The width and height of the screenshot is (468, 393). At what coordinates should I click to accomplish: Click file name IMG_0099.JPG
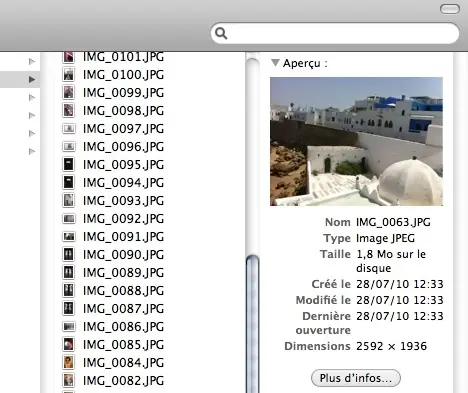click(123, 93)
